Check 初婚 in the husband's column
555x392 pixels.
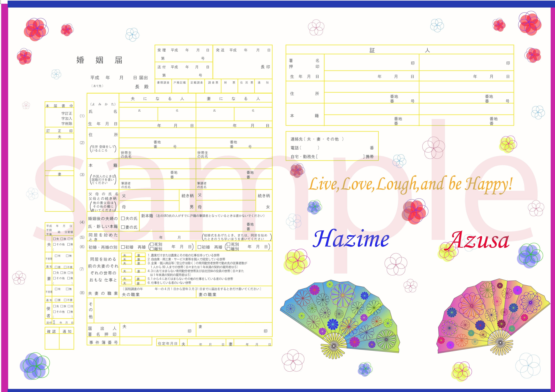pos(123,247)
